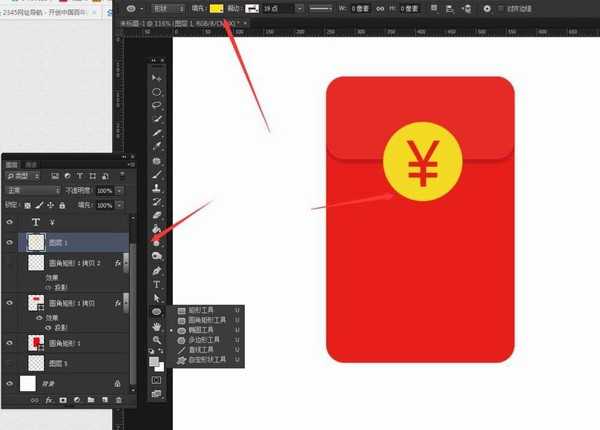Click the Pen tool icon
The height and width of the screenshot is (430, 600).
click(157, 270)
